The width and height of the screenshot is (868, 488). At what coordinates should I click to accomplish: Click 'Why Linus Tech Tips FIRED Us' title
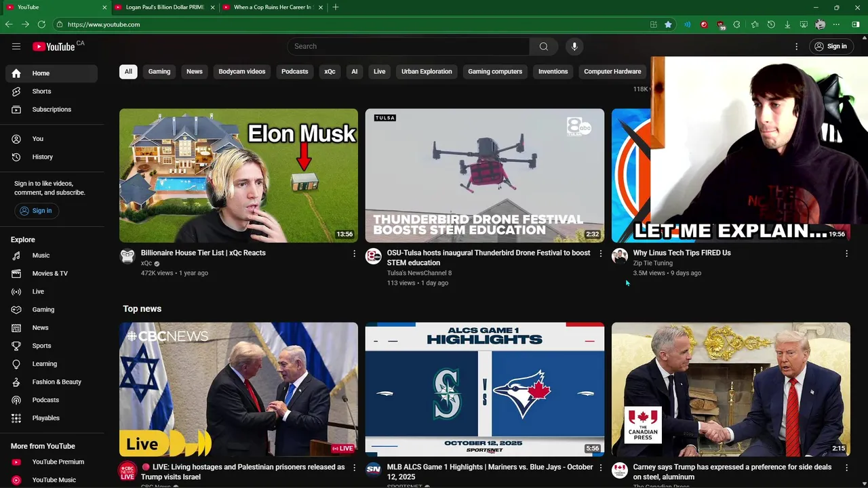(682, 253)
